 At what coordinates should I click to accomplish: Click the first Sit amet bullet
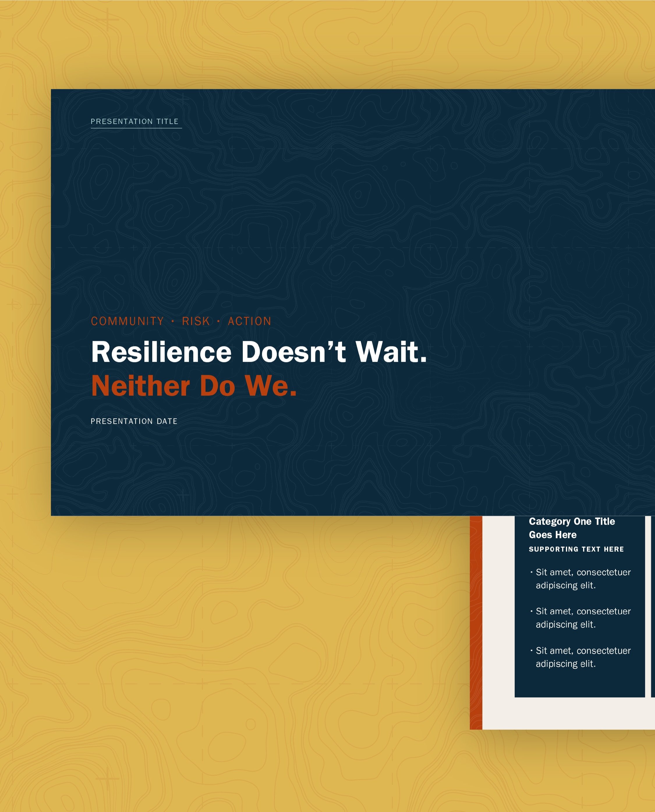[x=580, y=579]
